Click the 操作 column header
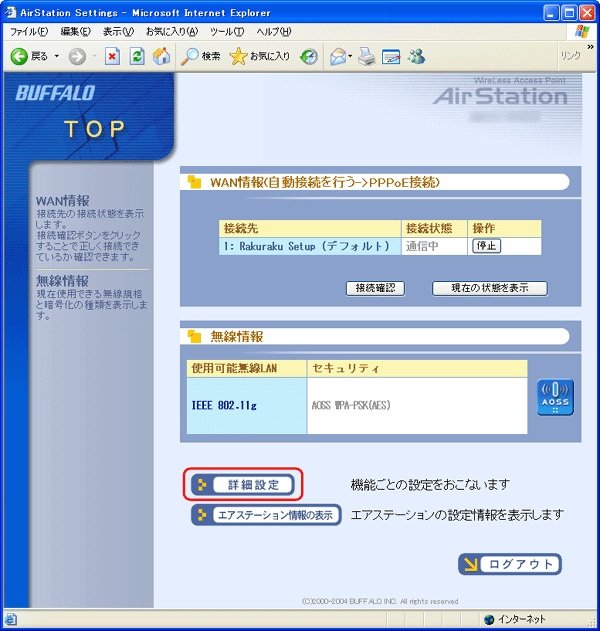This screenshot has height=631, width=600. [504, 229]
